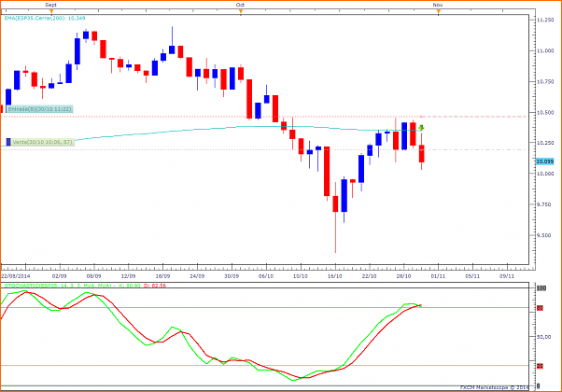The height and width of the screenshot is (392, 562).
Task: Click the 01/11 date axis label
Action: (438, 276)
